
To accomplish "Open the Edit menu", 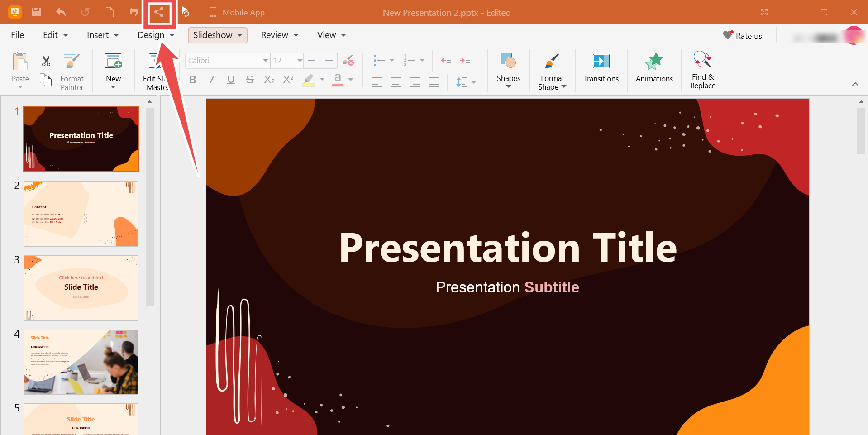I will tap(55, 35).
